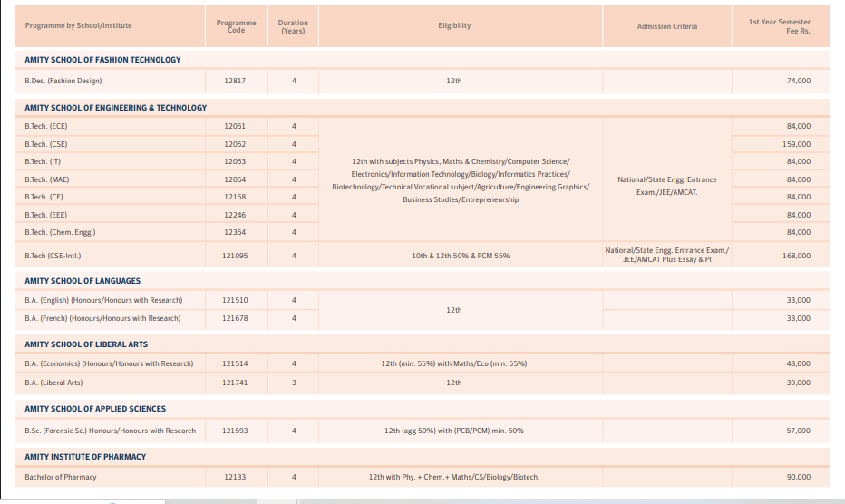Click the 'National/State Engg. Entrance Exam./JEE/AMCAT.' criteria
The image size is (845, 504).
coord(667,186)
